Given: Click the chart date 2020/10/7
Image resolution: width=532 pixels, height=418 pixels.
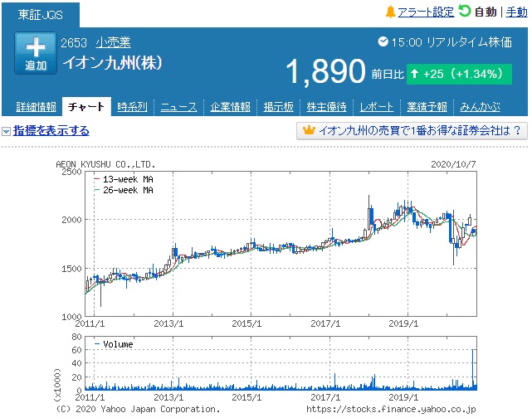Looking at the screenshot, I should click(453, 164).
